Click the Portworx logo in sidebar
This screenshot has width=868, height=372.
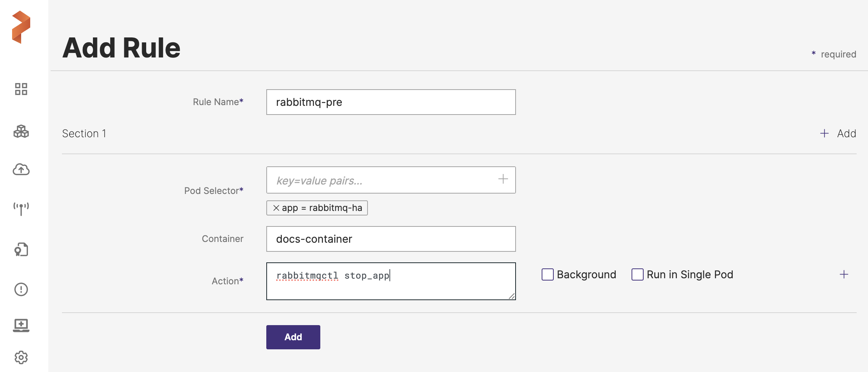(21, 27)
